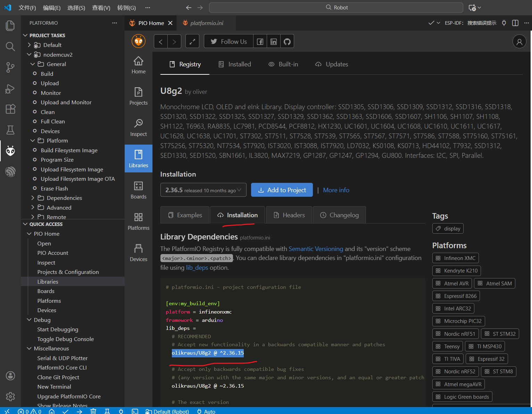532x414 pixels.
Task: Open the Changelog tab
Action: click(x=339, y=215)
